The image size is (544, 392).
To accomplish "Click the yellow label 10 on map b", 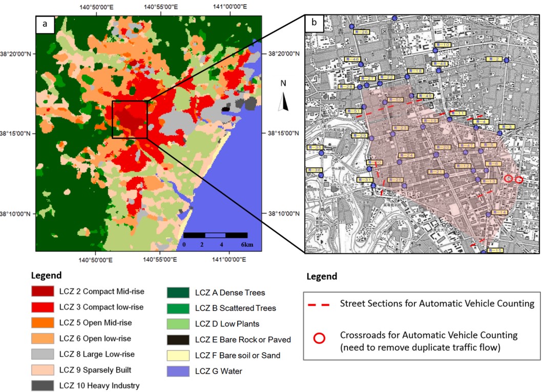I will [x=443, y=45].
